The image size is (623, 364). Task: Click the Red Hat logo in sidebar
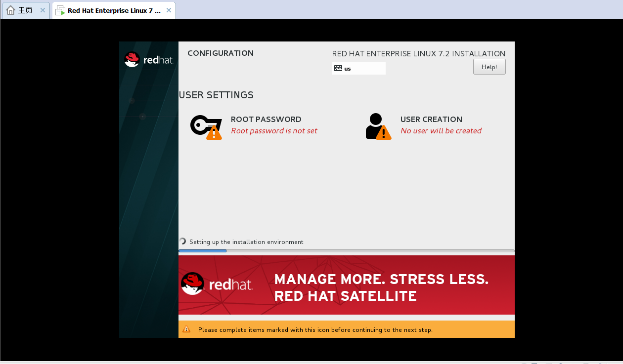point(148,60)
